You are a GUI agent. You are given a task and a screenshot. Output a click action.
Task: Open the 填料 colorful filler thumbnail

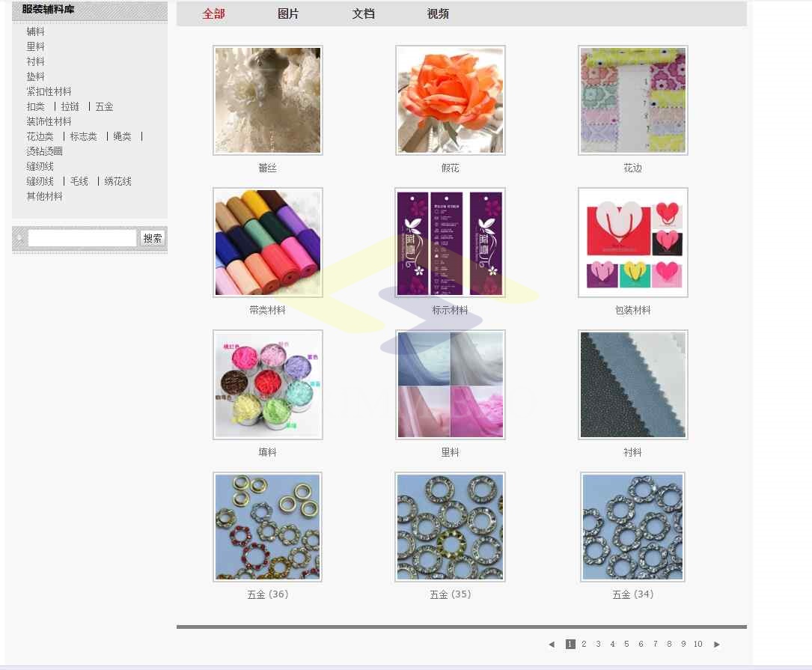[x=267, y=385]
